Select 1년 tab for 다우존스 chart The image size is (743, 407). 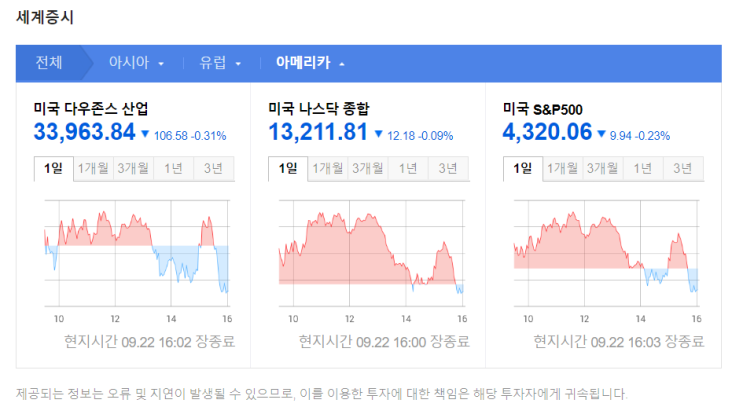coord(173,168)
